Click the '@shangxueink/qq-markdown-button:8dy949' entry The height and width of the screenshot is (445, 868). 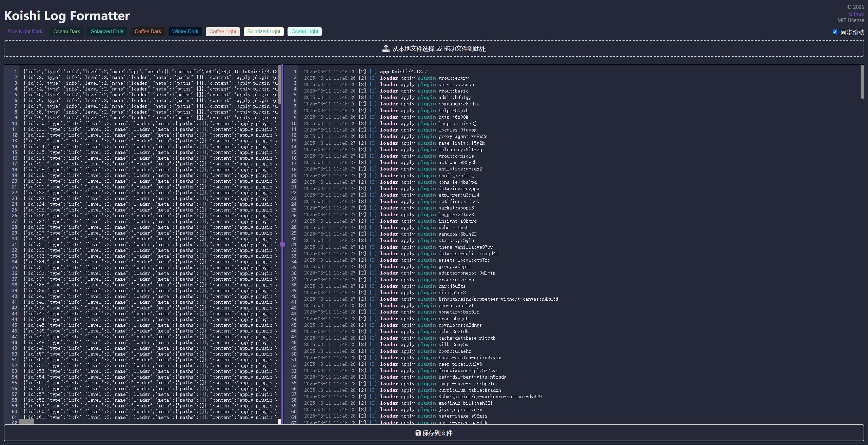pyautogui.click(x=423, y=397)
